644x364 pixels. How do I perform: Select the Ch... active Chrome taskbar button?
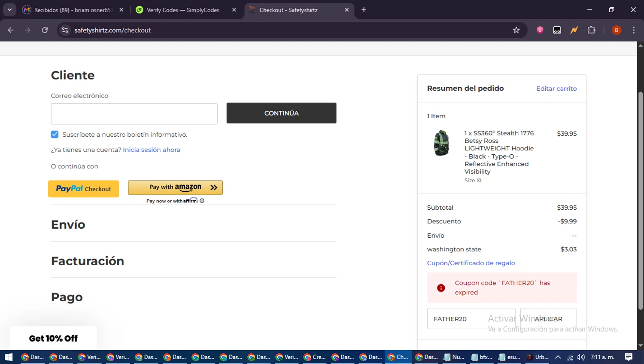(x=398, y=357)
